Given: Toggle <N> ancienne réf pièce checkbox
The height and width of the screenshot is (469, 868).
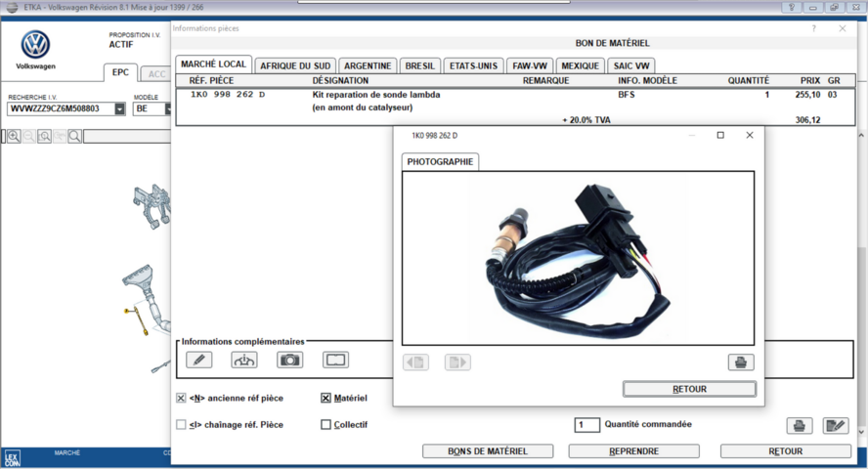Looking at the screenshot, I should point(181,398).
